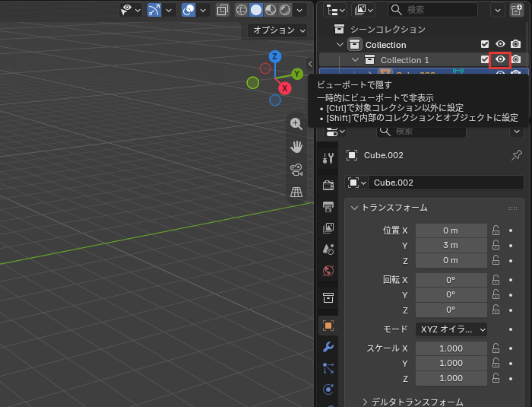The image size is (532, 407).
Task: Select wireframe viewport shading
Action: coord(241,10)
